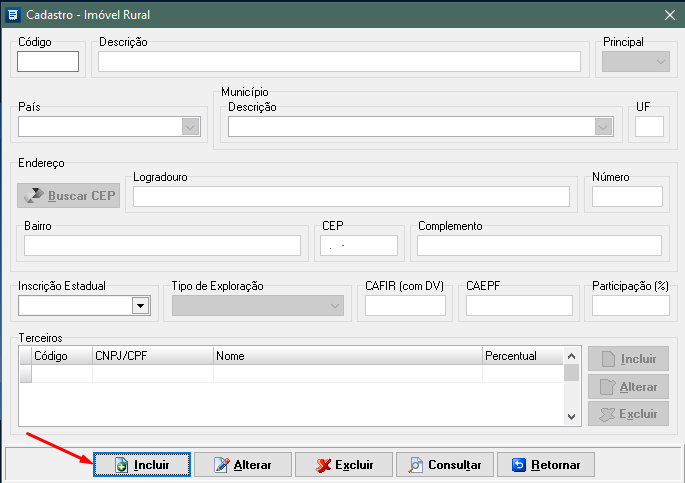Screen dimensions: 685x483
Task: Click the CNPJ/CPF column header in Terceiros
Action: (x=152, y=356)
